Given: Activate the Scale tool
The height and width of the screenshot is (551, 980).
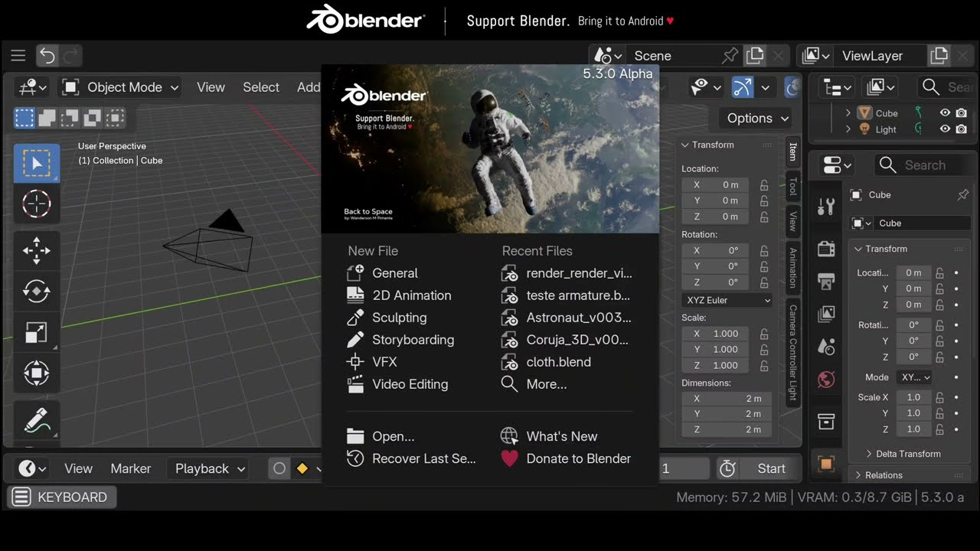Looking at the screenshot, I should (36, 333).
